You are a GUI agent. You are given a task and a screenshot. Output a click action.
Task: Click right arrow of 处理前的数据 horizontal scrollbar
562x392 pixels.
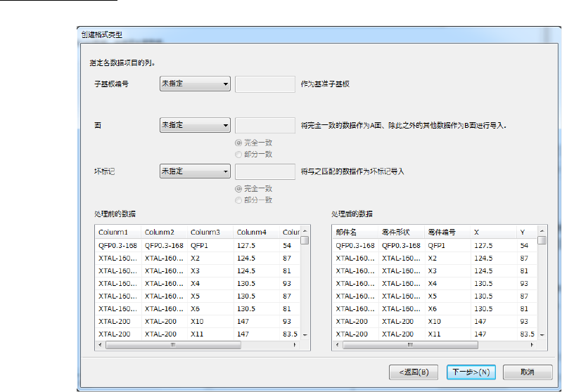click(295, 345)
